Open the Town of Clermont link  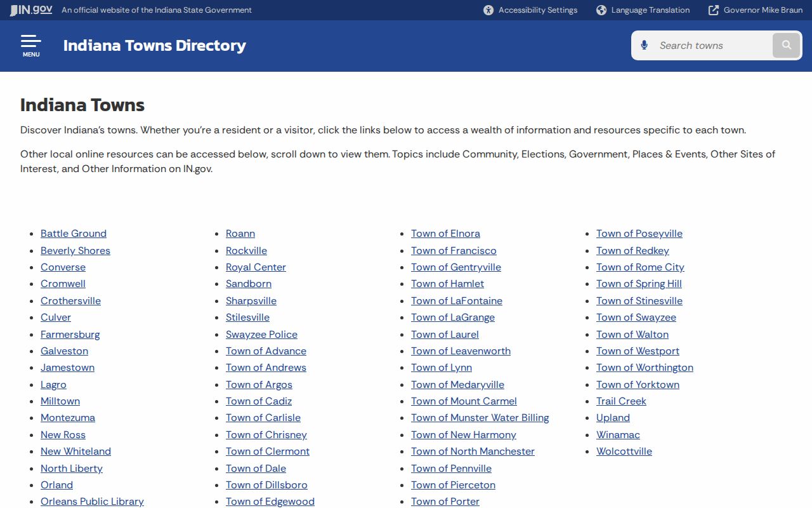point(268,451)
